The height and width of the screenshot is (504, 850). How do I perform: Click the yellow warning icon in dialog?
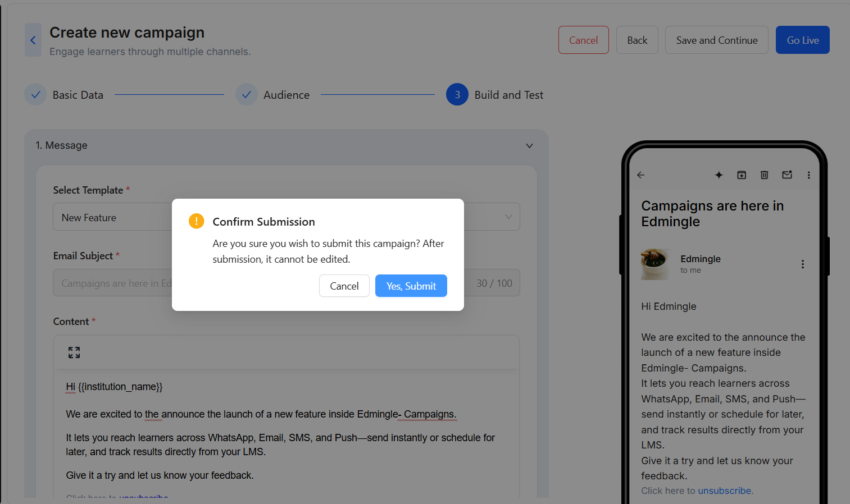(196, 221)
